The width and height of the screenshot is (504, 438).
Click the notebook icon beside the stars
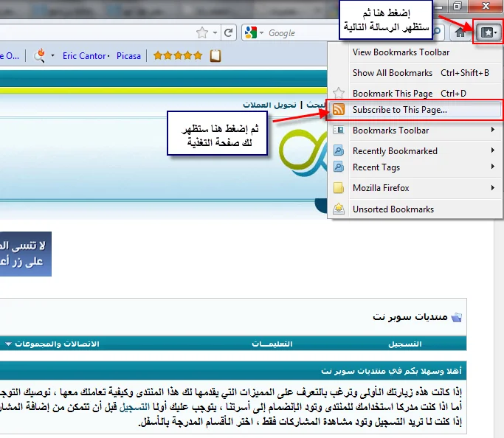(x=215, y=55)
